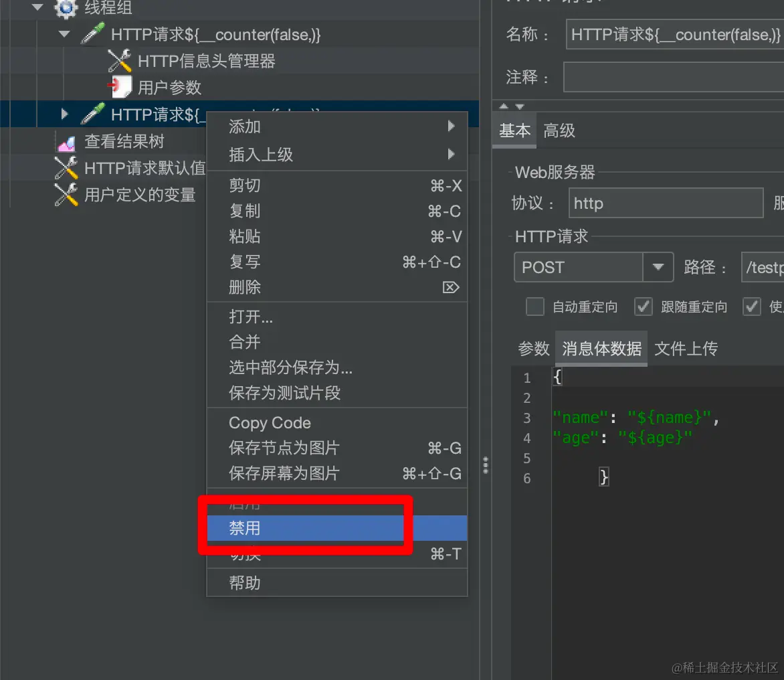The width and height of the screenshot is (784, 680).
Task: Select the thread group gear icon
Action: point(66,8)
